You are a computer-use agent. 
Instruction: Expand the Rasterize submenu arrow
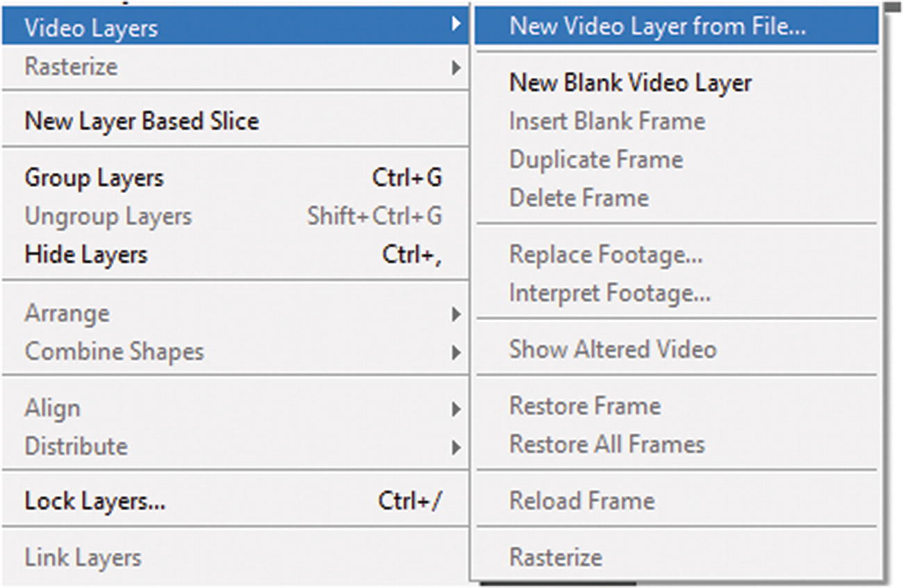coord(456,67)
